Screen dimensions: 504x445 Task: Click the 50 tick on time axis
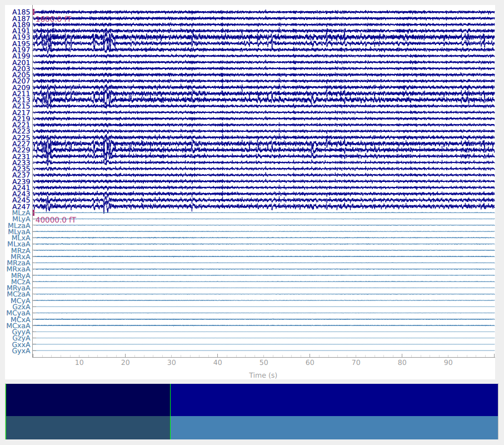click(x=264, y=363)
